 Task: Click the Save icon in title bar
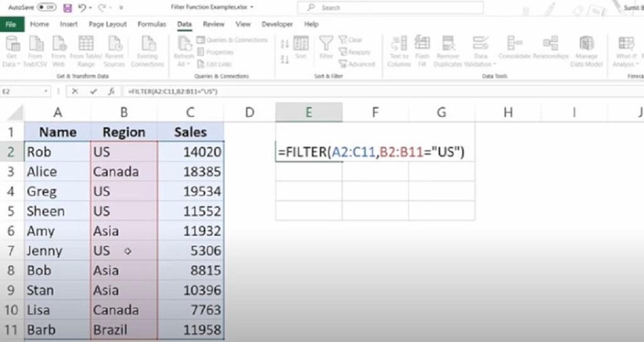point(67,8)
